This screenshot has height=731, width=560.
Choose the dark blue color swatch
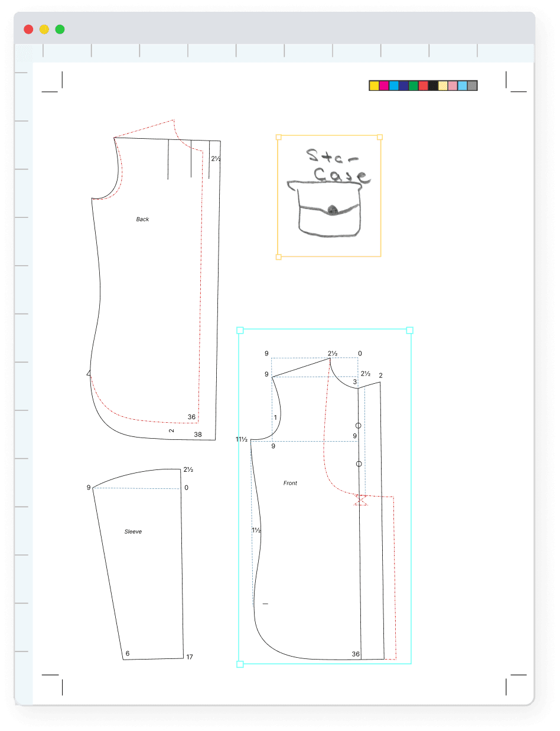[403, 86]
